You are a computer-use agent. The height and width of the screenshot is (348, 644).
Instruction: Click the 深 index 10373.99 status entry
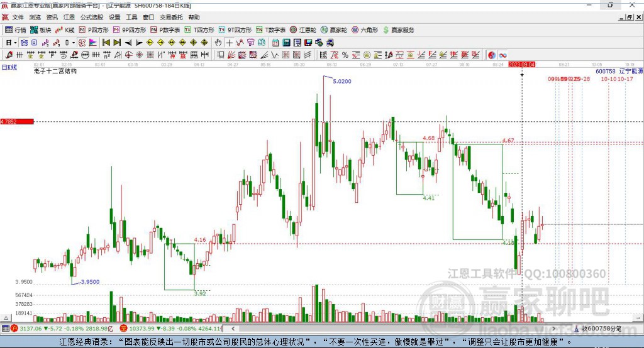pos(171,329)
